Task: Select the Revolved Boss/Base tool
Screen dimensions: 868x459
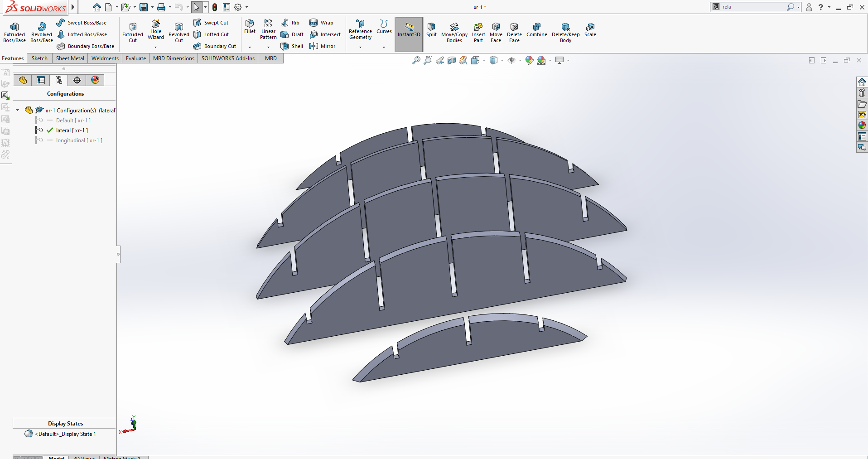Action: pos(42,33)
